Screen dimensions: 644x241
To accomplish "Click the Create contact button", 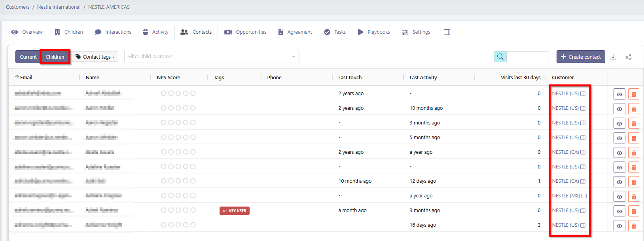I will pos(580,57).
